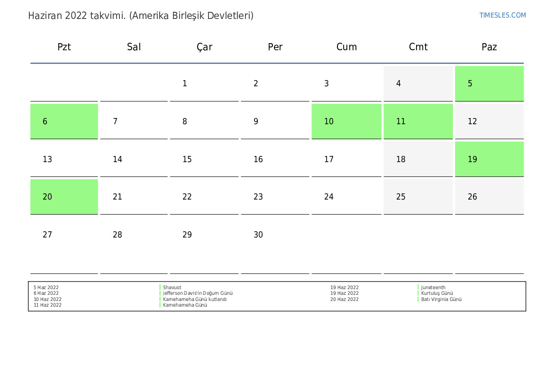Select Batı Virginia Günü in legend
The width and height of the screenshot is (554, 392).
click(x=441, y=300)
